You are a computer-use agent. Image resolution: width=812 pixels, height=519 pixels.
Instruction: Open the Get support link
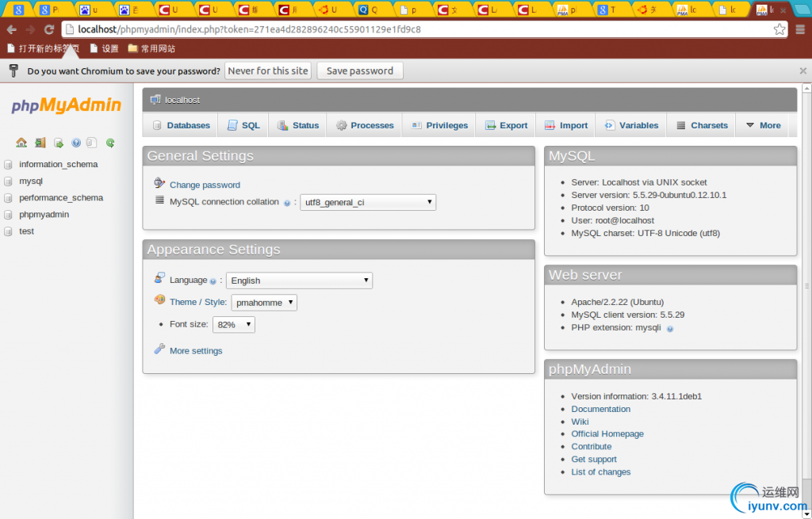tap(594, 460)
